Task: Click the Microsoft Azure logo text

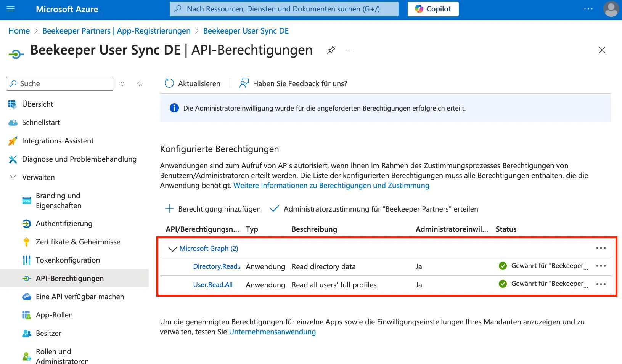Action: (x=67, y=9)
